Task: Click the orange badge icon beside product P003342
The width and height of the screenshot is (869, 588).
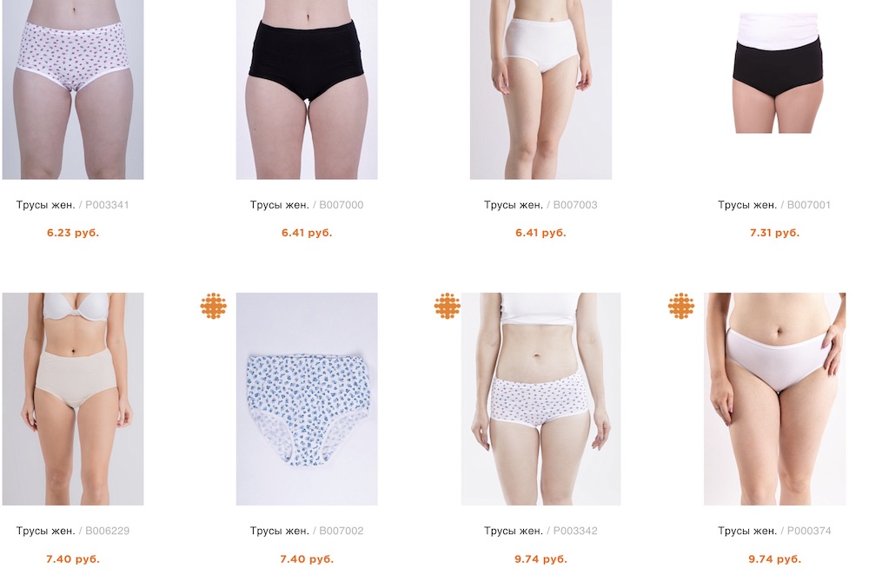Action: click(448, 306)
